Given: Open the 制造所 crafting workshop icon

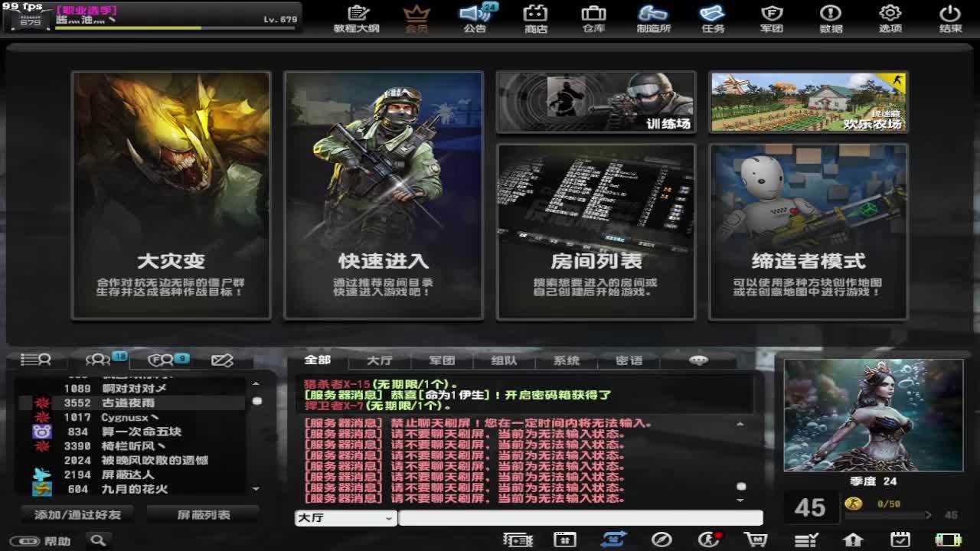Looking at the screenshot, I should coord(653,18).
